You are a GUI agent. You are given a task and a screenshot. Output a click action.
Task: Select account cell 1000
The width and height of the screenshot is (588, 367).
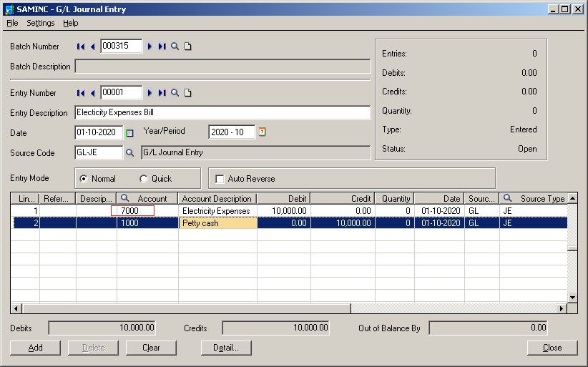tap(147, 223)
